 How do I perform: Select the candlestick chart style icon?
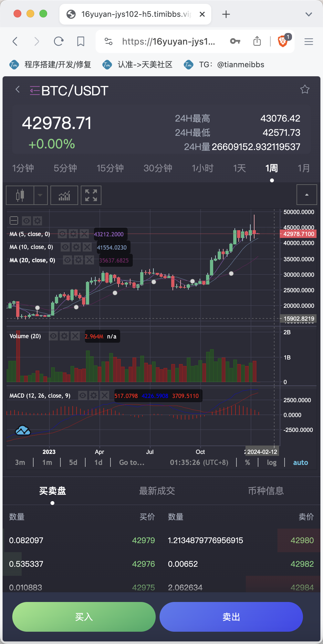pos(20,195)
